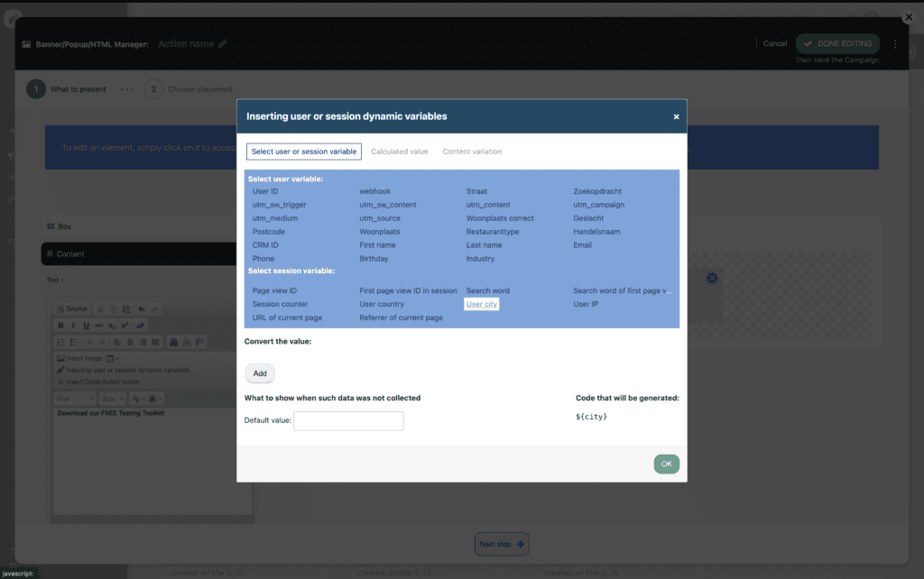The height and width of the screenshot is (579, 924).
Task: Click the Insert image icon
Action: [60, 358]
